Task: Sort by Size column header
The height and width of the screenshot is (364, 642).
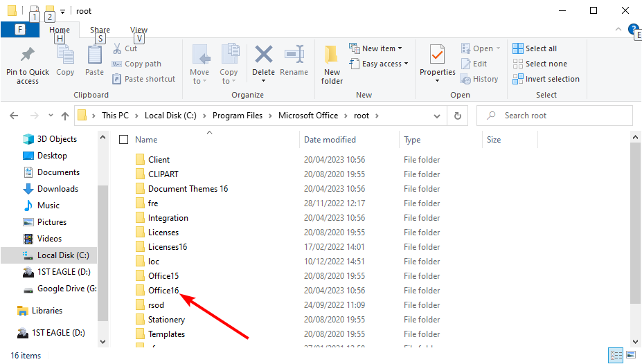Action: (x=494, y=140)
